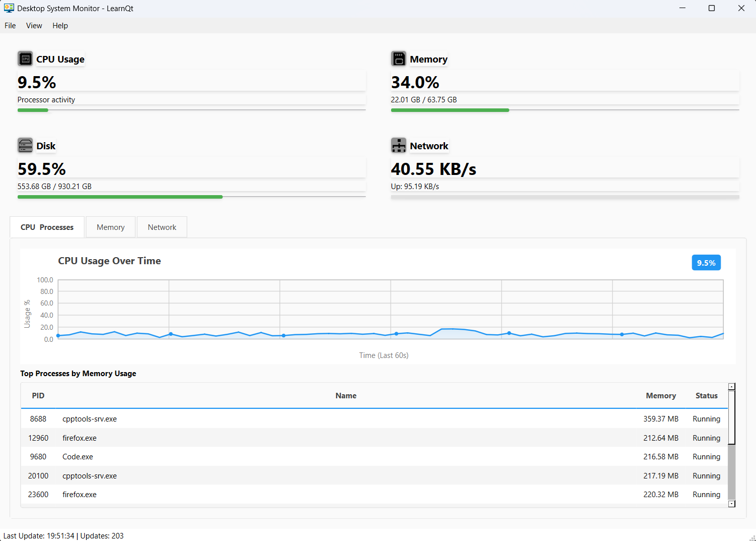Open the Help menu
The height and width of the screenshot is (541, 756).
pyautogui.click(x=60, y=26)
